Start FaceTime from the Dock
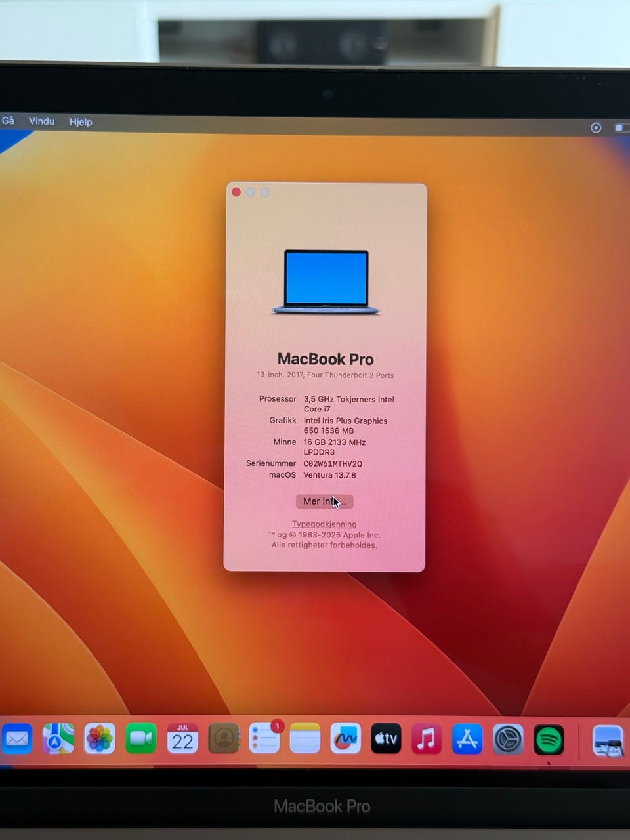The height and width of the screenshot is (840, 630). [x=140, y=739]
